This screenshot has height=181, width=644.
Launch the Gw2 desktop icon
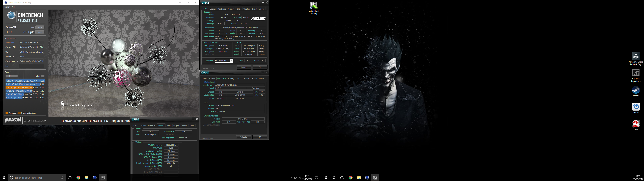click(635, 125)
